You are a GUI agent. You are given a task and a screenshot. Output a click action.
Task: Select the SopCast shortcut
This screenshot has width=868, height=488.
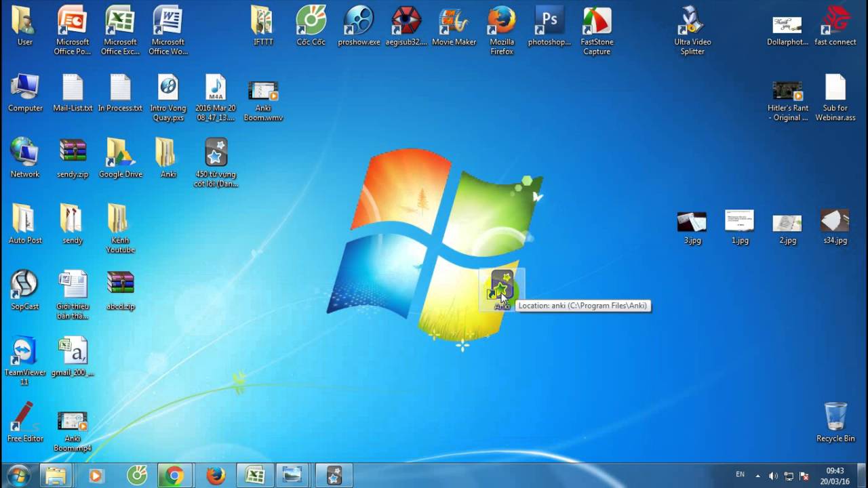click(25, 291)
